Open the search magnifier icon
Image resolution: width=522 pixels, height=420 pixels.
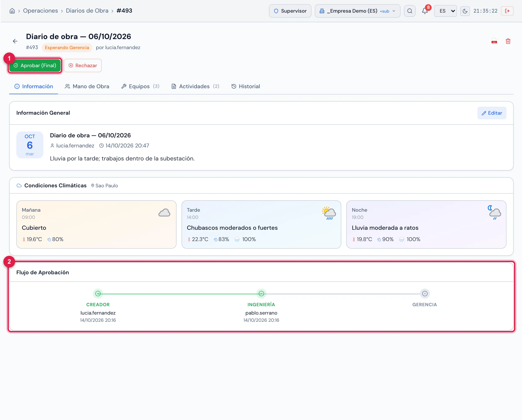tap(410, 11)
